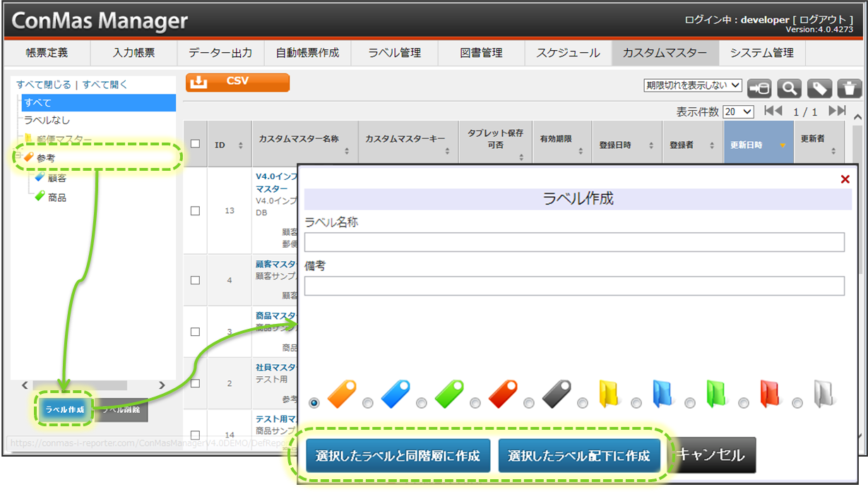Open the 表示件数 page size dropdown
The width and height of the screenshot is (868, 494).
(739, 112)
